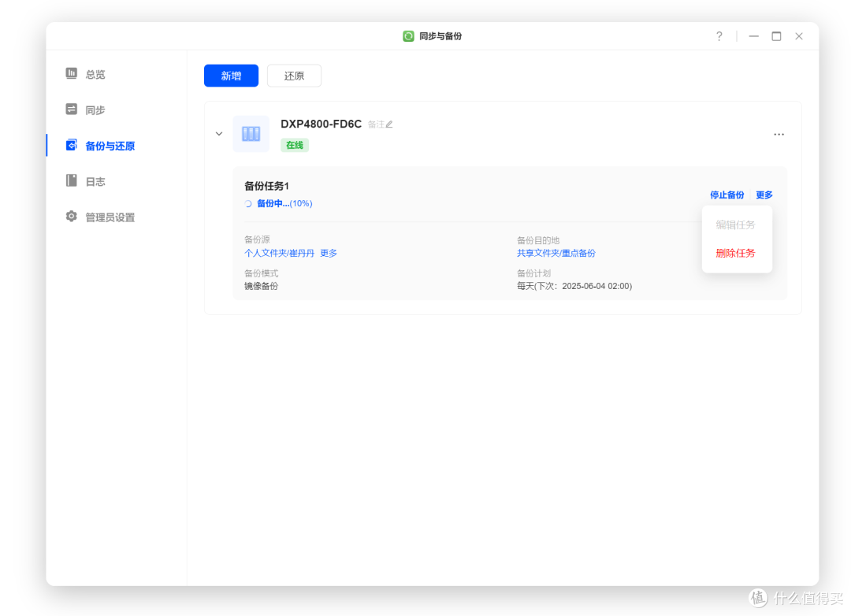Click the 备份任务1 task title
The width and height of the screenshot is (851, 616).
pyautogui.click(x=266, y=186)
